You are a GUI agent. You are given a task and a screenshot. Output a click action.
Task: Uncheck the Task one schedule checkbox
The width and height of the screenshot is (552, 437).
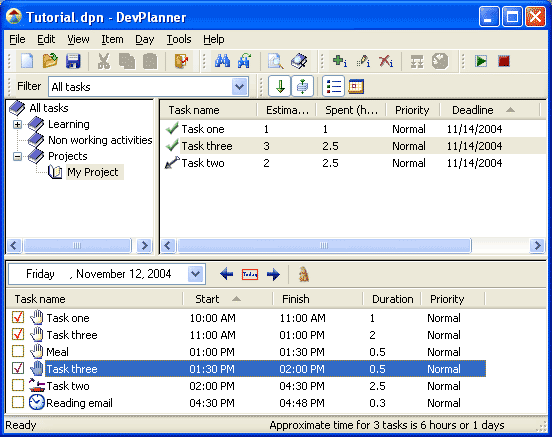point(18,317)
